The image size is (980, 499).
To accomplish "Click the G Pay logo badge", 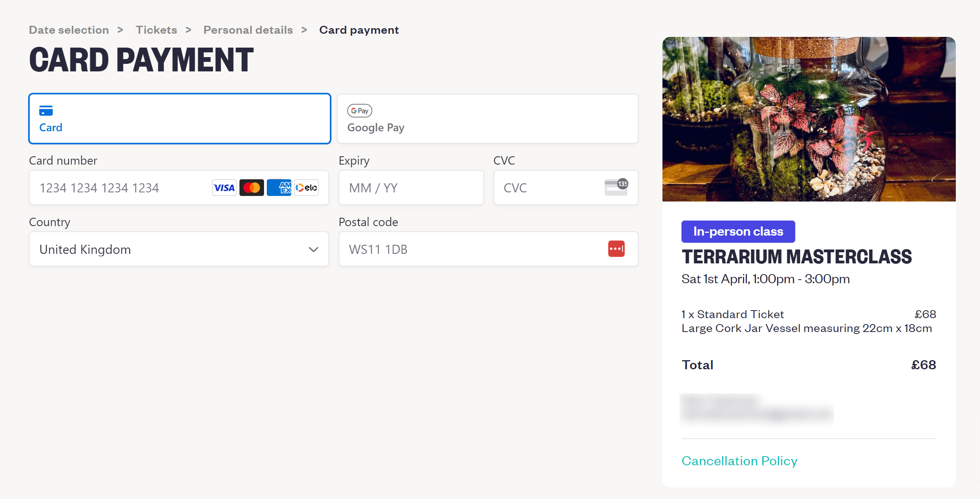I will [360, 111].
